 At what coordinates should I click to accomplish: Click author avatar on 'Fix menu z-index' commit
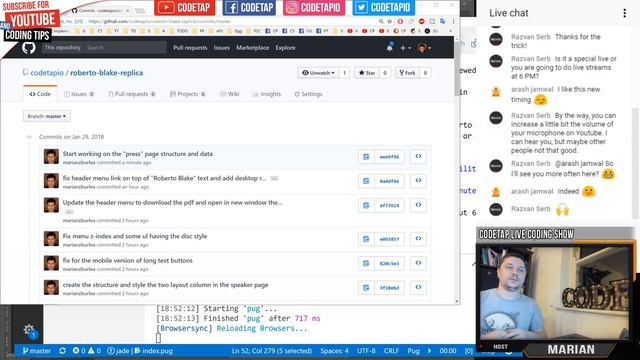[51, 239]
